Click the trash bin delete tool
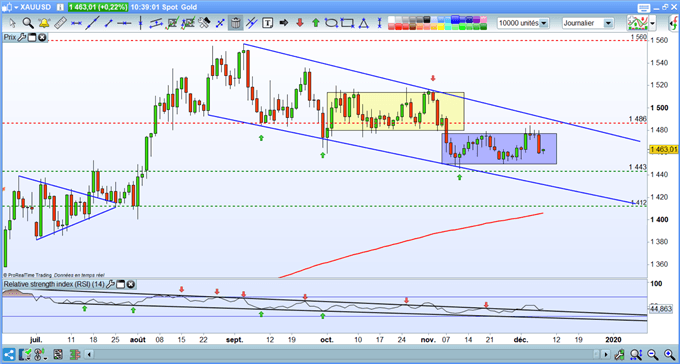This screenshot has width=680, height=364. click(x=235, y=23)
